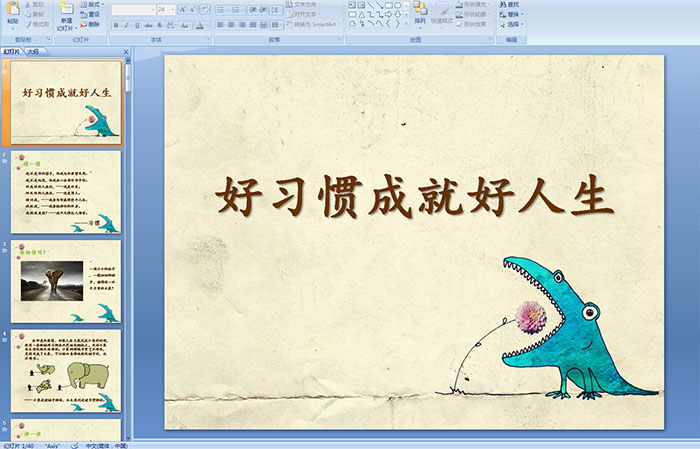Image resolution: width=700 pixels, height=449 pixels.
Task: Click the Reset (重设) slide button
Action: click(90, 14)
